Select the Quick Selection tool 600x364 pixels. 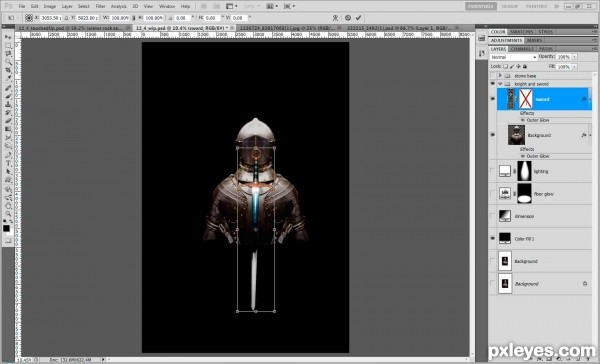click(8, 62)
